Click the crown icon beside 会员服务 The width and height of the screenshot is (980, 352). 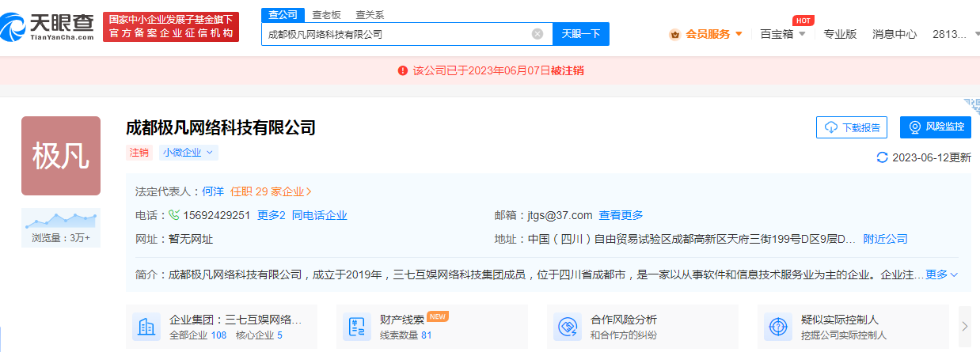click(674, 34)
